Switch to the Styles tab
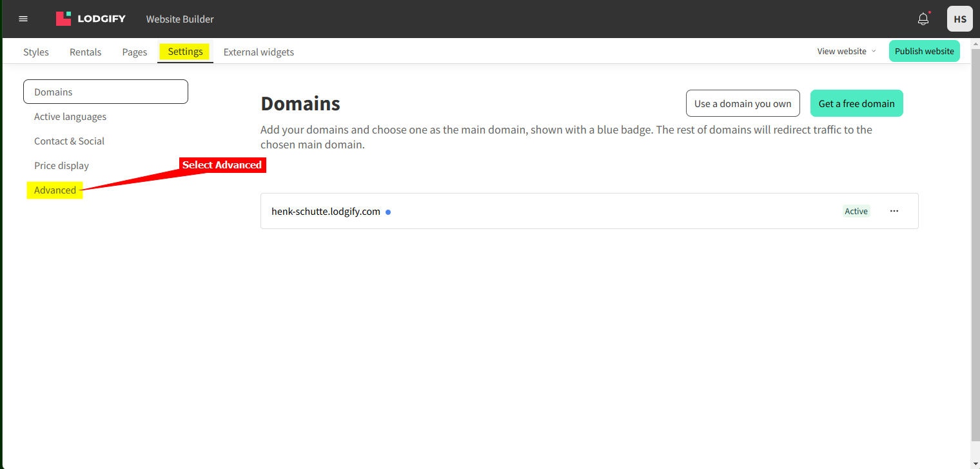Image resolution: width=980 pixels, height=469 pixels. [36, 52]
